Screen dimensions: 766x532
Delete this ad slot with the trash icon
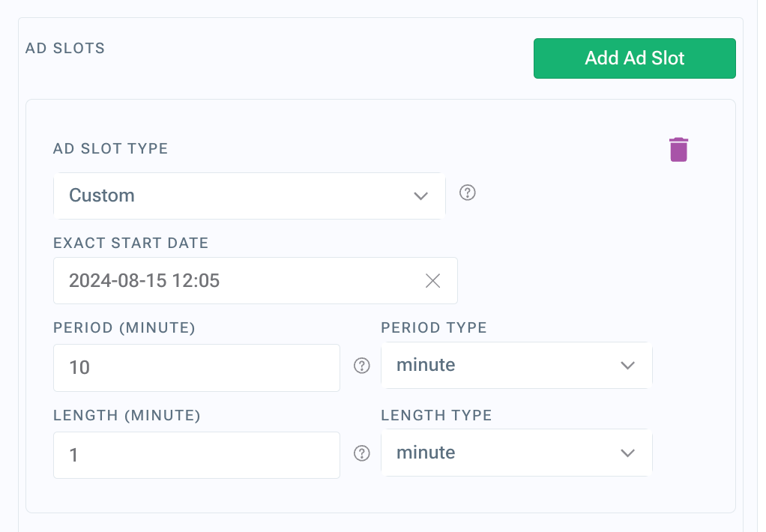[678, 150]
